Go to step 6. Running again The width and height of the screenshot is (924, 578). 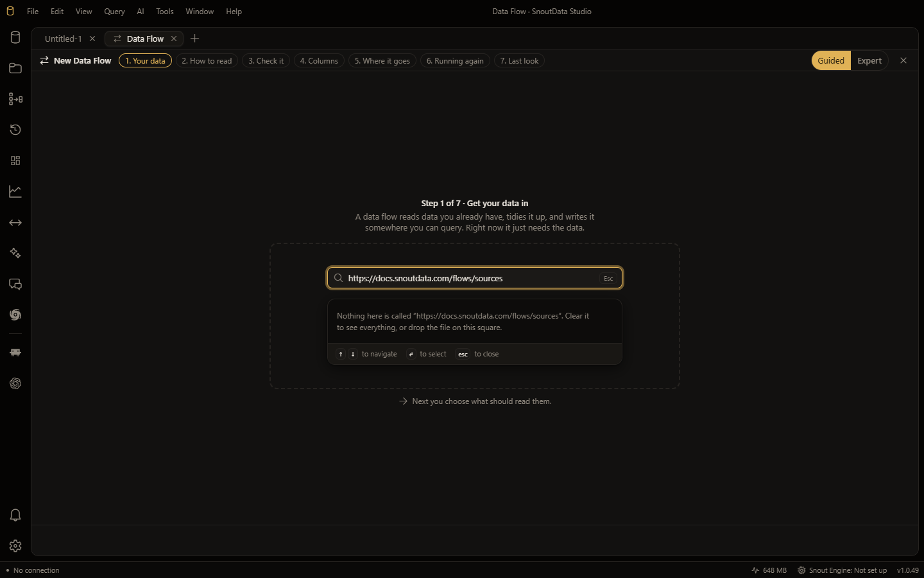click(x=455, y=60)
